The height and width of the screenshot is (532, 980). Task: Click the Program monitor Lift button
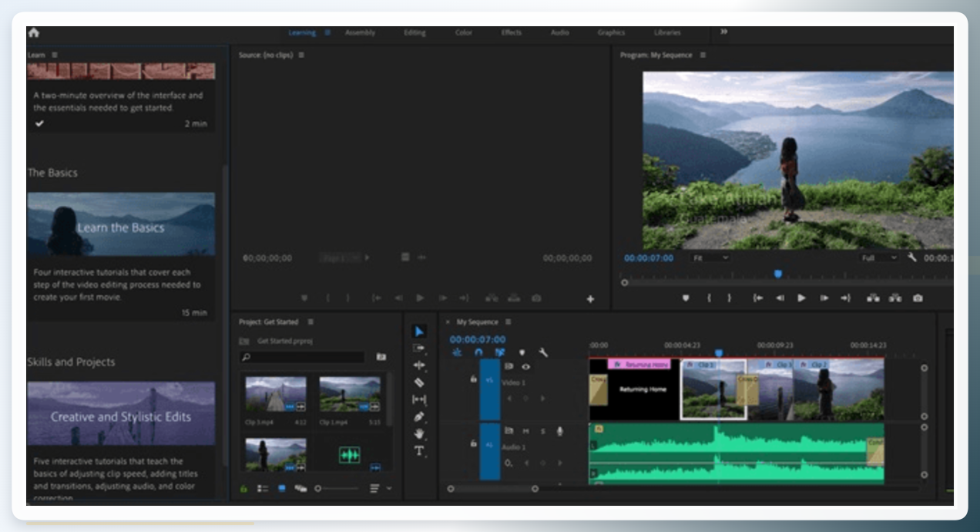[x=873, y=298]
